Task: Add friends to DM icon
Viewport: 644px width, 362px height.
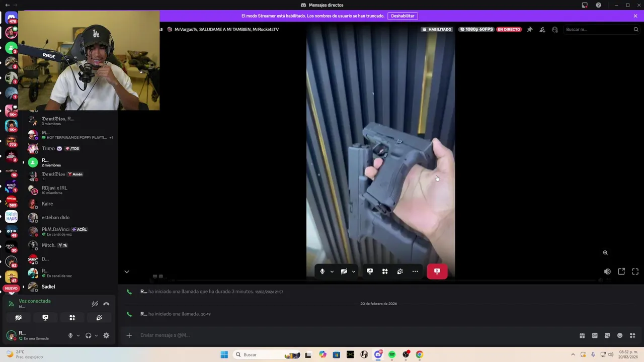Action: [542, 30]
